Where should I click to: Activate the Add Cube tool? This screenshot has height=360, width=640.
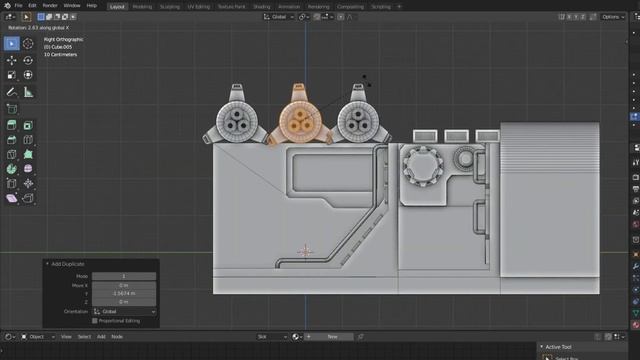pos(11,109)
